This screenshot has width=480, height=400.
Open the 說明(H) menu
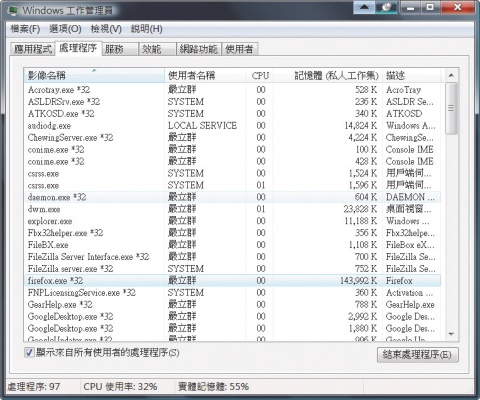(x=147, y=29)
